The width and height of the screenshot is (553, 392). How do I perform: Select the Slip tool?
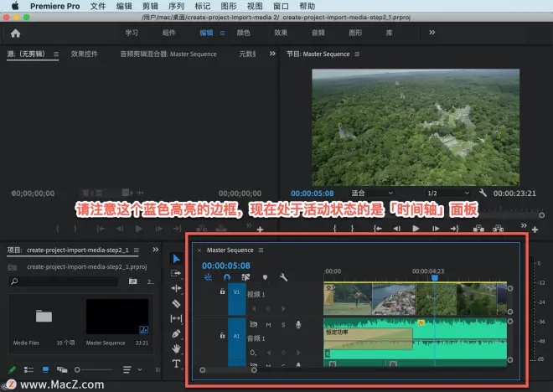pyautogui.click(x=176, y=318)
